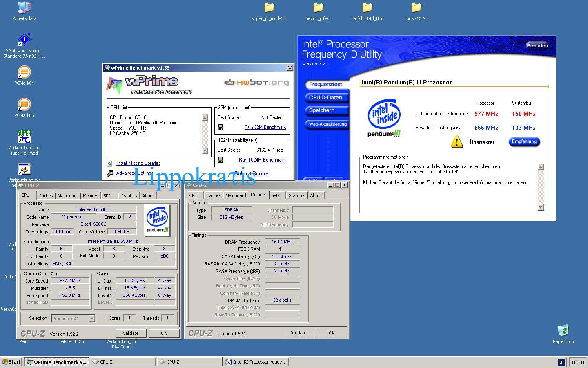The image size is (588, 368).
Task: Open the Start menu
Action: pos(11,362)
